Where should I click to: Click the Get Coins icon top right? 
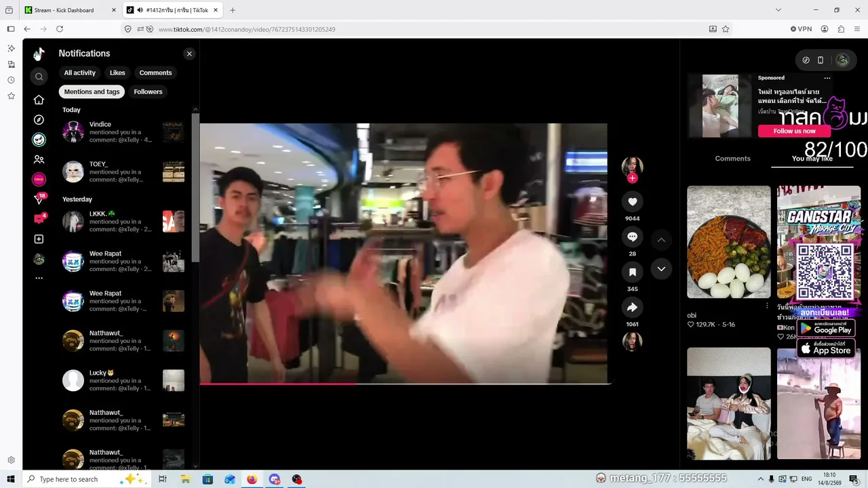(806, 60)
